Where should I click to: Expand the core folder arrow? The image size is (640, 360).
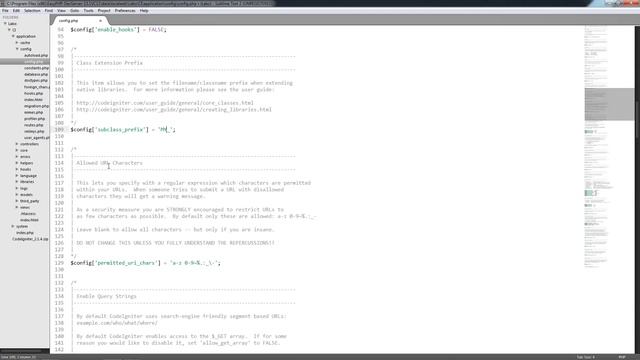(x=17, y=150)
